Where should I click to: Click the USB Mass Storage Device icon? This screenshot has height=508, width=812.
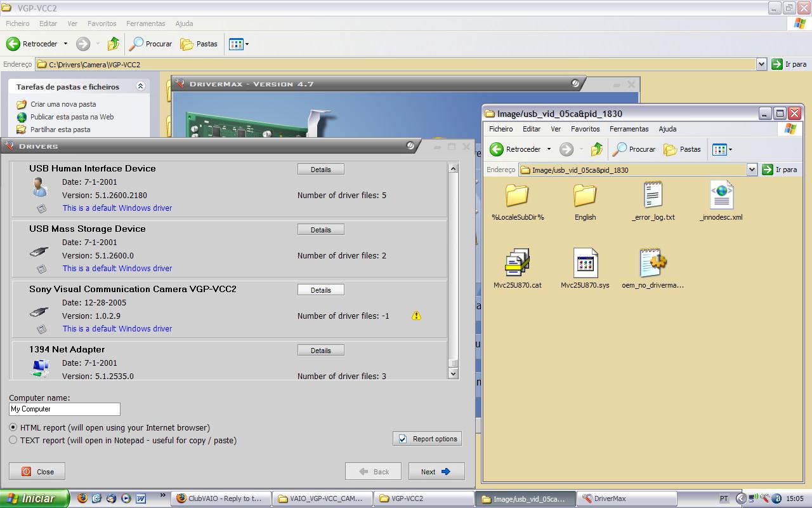pyautogui.click(x=39, y=253)
